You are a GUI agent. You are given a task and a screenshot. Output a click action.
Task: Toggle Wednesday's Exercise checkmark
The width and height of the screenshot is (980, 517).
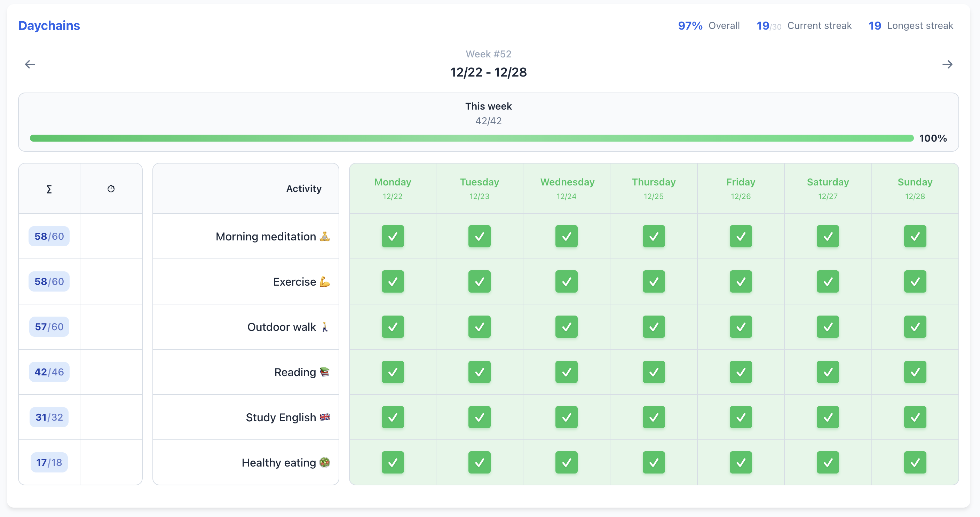point(566,281)
